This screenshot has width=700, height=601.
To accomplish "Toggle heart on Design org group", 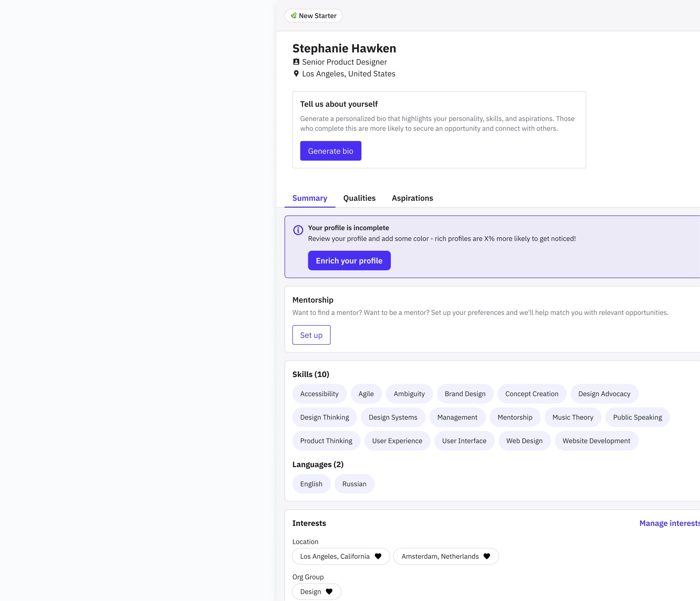I will pyautogui.click(x=329, y=592).
